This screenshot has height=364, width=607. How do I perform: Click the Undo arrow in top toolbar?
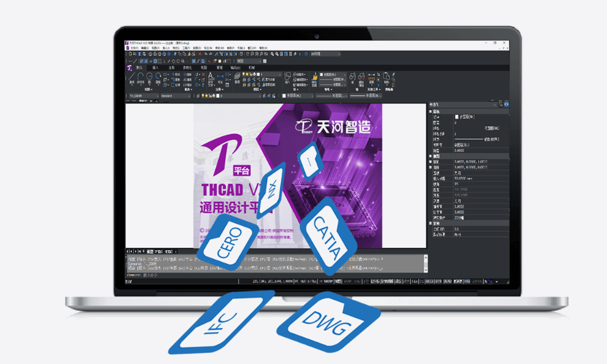206,54
